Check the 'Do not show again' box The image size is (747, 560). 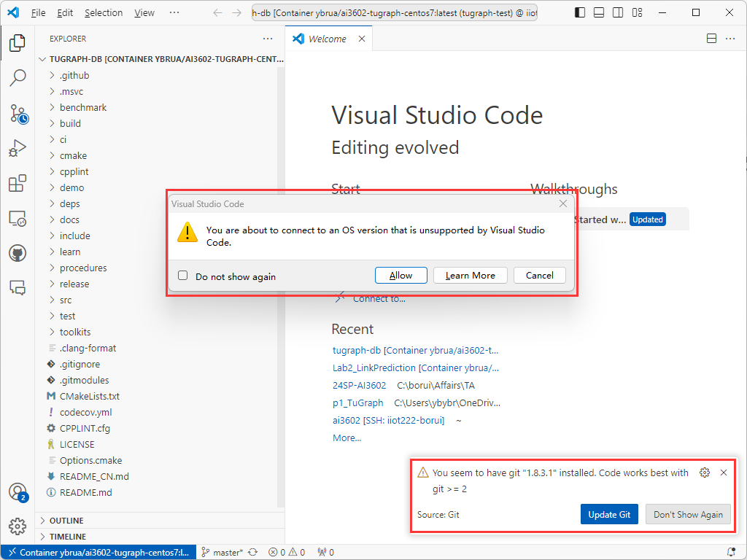183,276
